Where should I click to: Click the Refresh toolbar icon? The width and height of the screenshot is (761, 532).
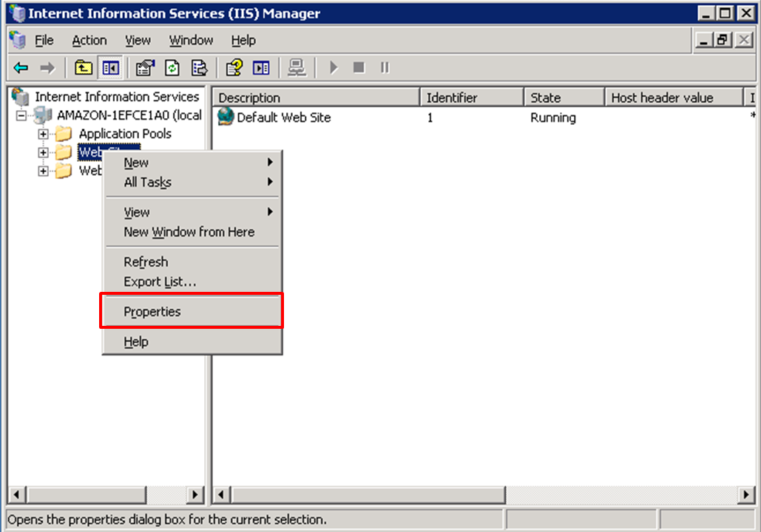[x=172, y=68]
